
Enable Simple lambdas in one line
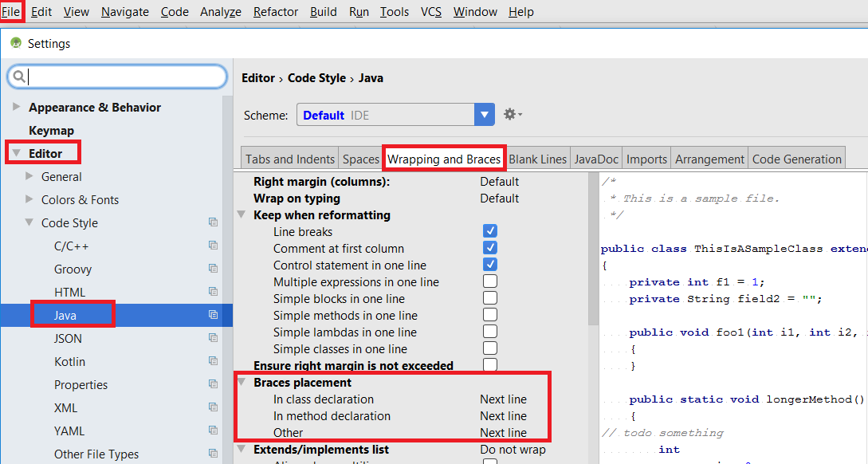pos(490,331)
